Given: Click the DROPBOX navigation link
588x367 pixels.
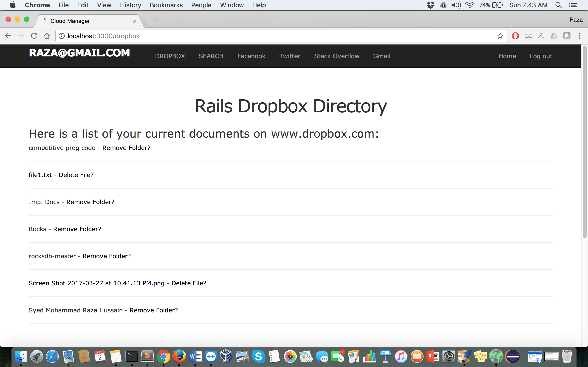Looking at the screenshot, I should [x=170, y=56].
